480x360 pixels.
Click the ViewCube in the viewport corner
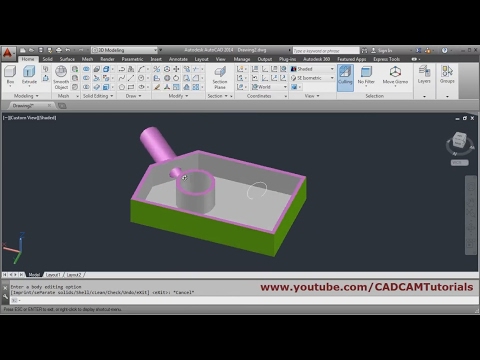coord(459,140)
